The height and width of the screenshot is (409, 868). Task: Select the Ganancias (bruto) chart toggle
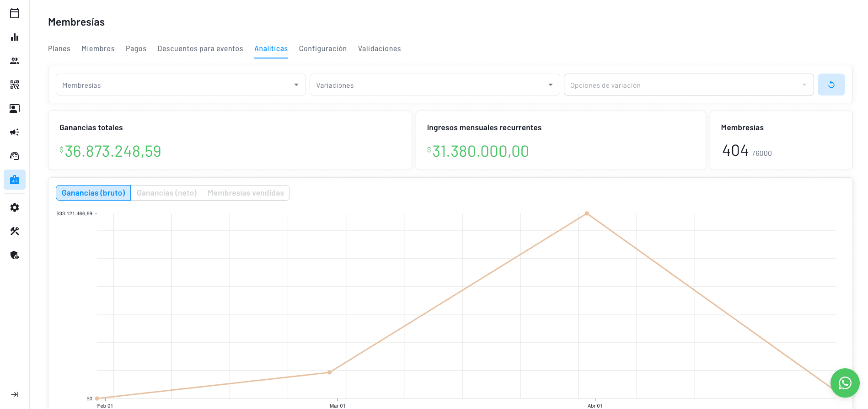(93, 193)
